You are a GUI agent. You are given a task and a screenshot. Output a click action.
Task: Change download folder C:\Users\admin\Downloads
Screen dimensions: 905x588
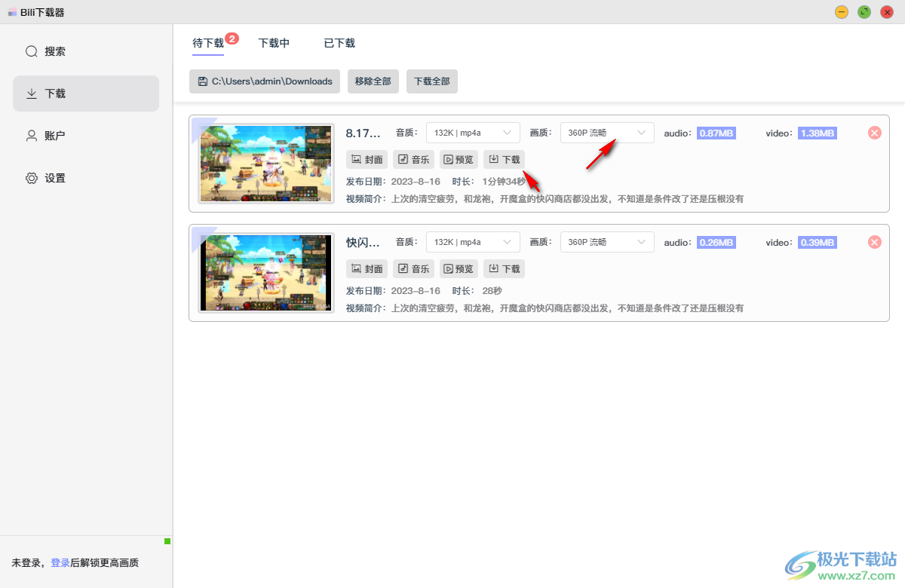tap(265, 81)
